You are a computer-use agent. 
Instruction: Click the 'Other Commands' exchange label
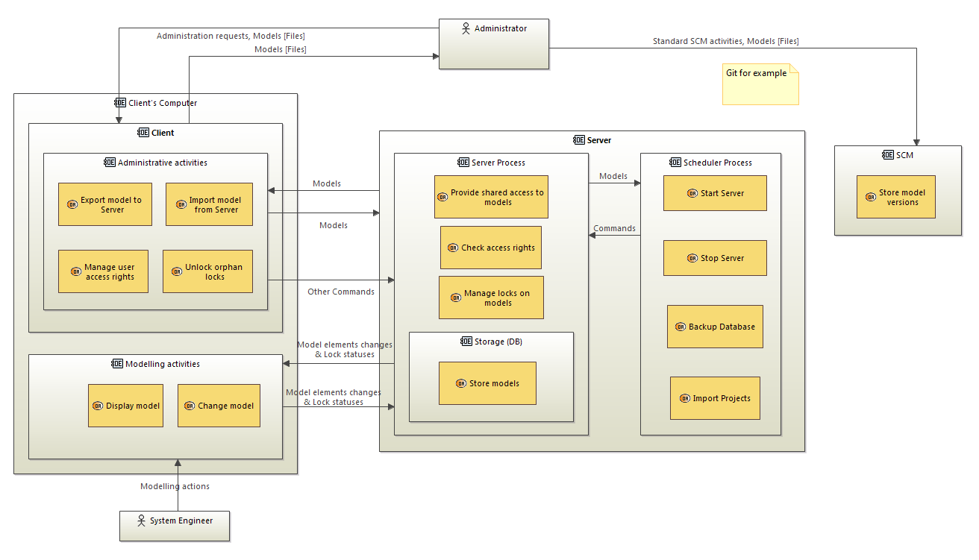pos(341,292)
